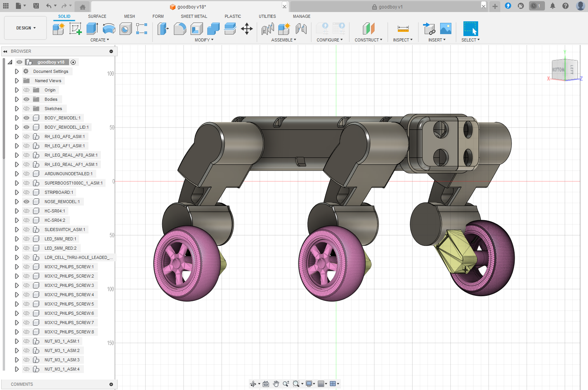The image size is (588, 390).
Task: Expand the Named Views node
Action: 17,81
